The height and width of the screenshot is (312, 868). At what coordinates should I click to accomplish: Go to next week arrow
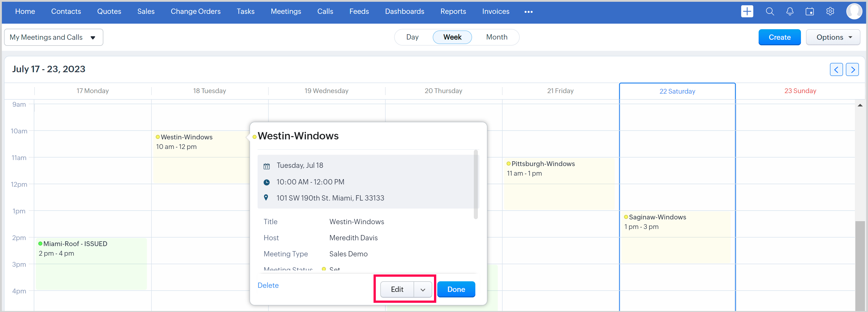tap(852, 70)
